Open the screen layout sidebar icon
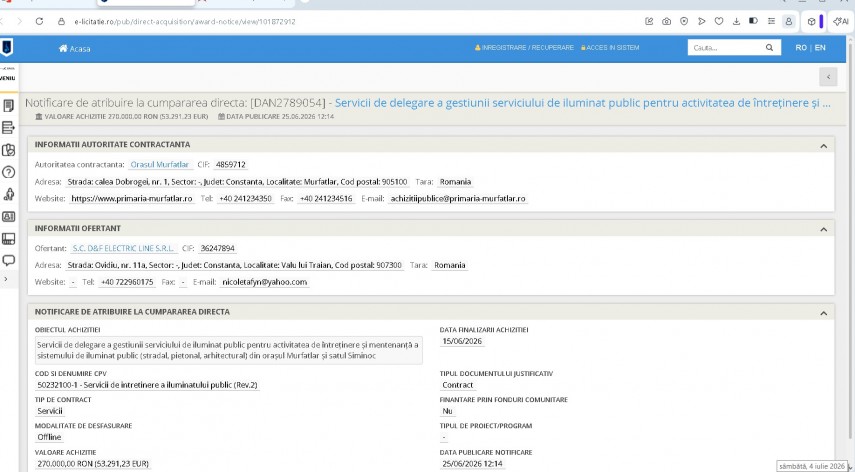 pyautogui.click(x=8, y=239)
